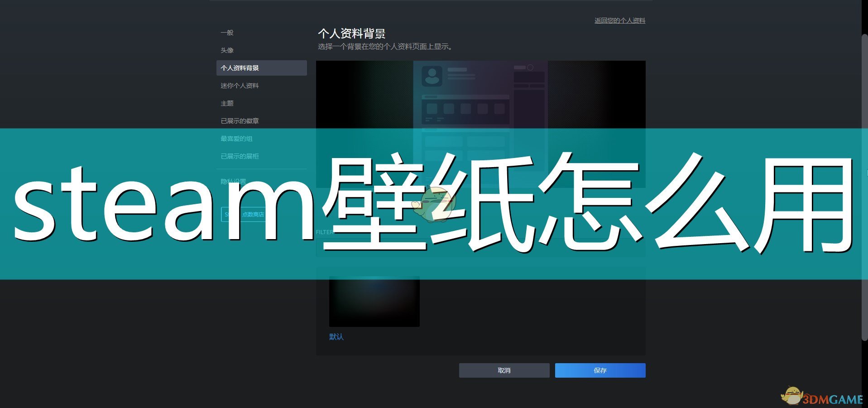Click the 个人资料背景 page heading
This screenshot has height=408, width=868.
pyautogui.click(x=352, y=34)
